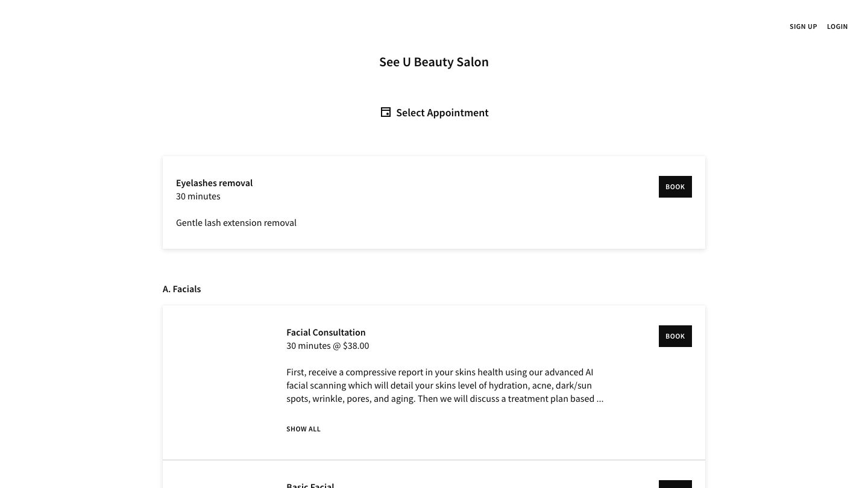This screenshot has width=868, height=488.
Task: Click the calendar icon beside Select Appointment
Action: (386, 113)
